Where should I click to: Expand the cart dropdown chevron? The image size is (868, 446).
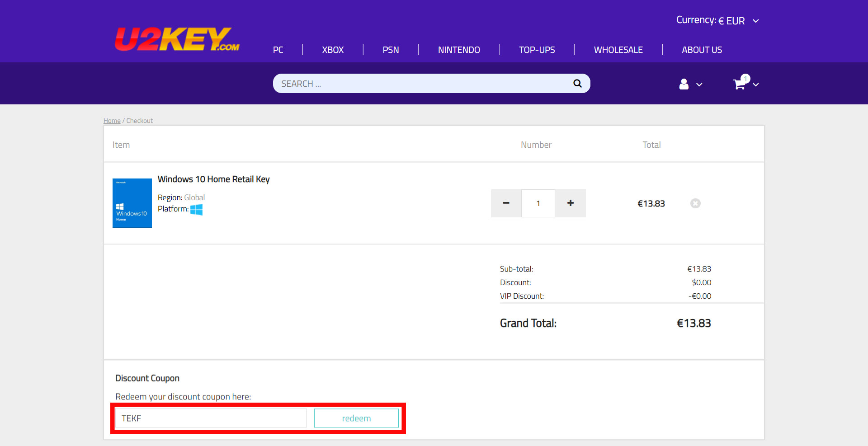click(756, 85)
